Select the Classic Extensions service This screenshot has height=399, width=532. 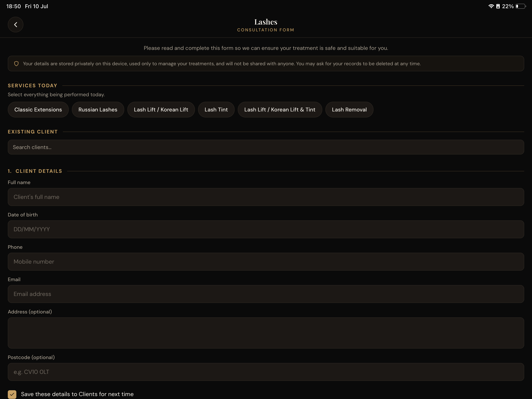[x=38, y=109]
